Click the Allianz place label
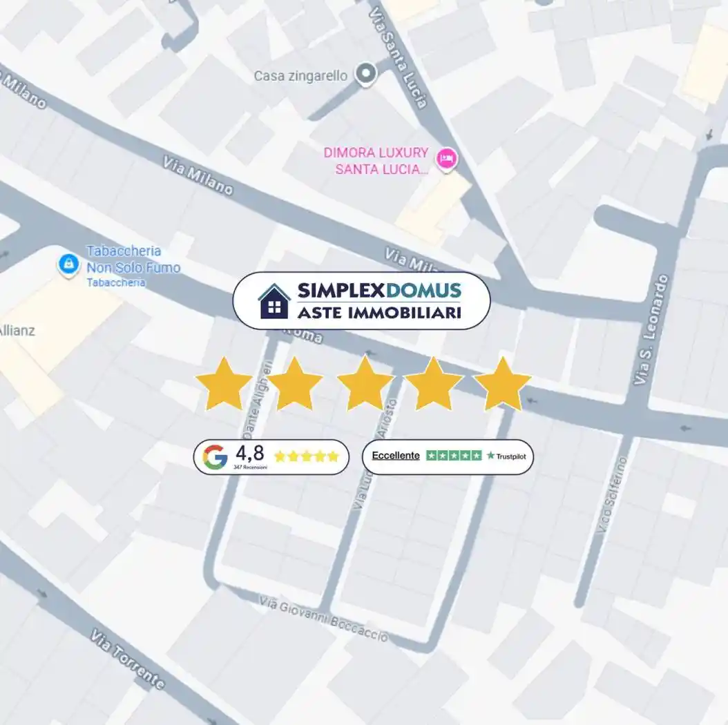 (x=17, y=331)
